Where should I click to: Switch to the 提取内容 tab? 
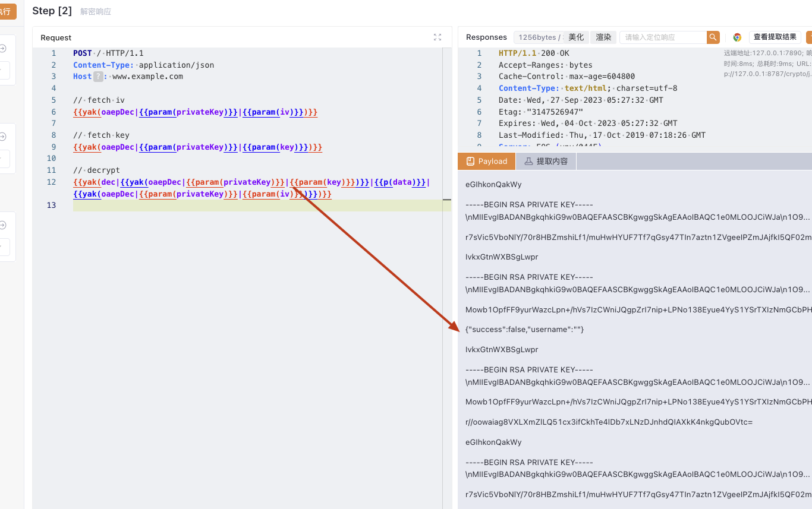546,161
